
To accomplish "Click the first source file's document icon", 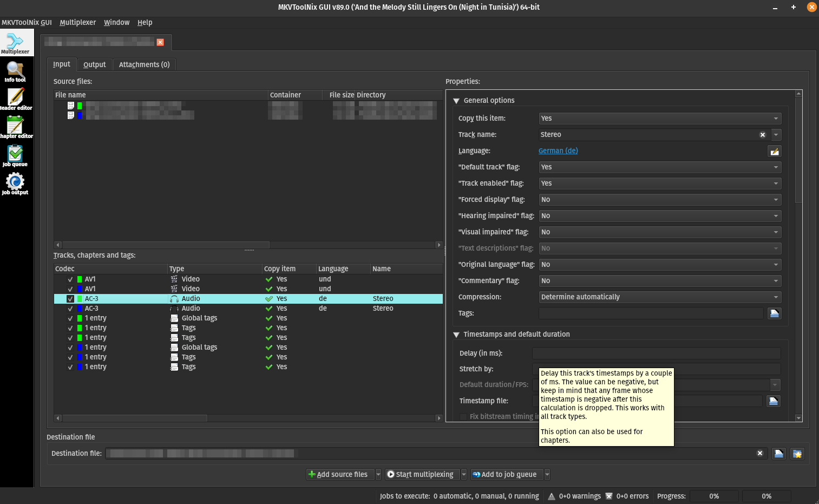I will (70, 106).
